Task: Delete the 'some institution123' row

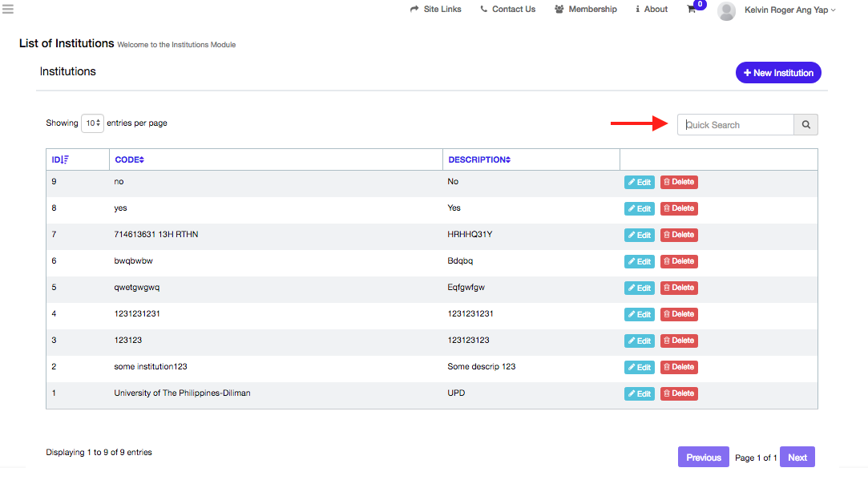Action: coord(679,367)
